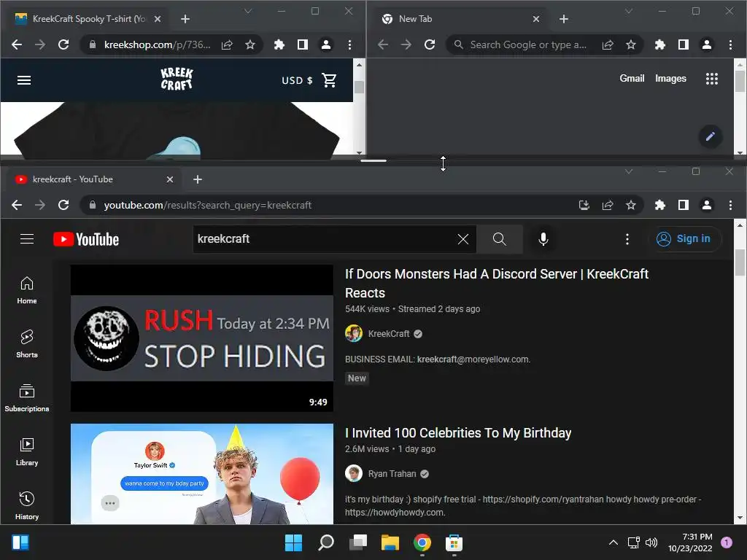Click the Kreek Craft logo in the shop header
The image size is (747, 560).
(177, 79)
